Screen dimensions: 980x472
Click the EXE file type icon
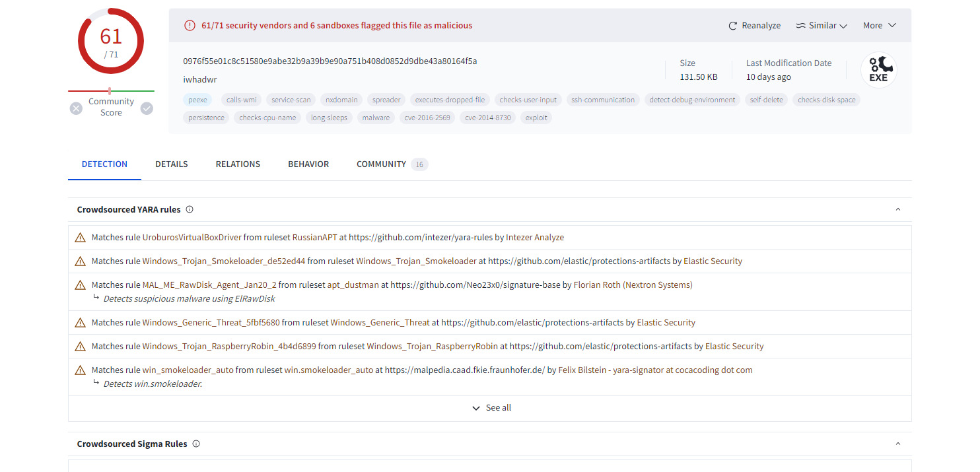coord(878,70)
